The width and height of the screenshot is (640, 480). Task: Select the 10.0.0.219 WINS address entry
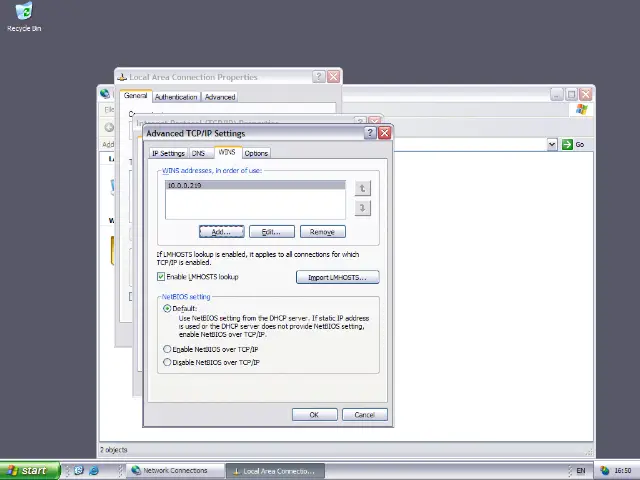(x=185, y=185)
